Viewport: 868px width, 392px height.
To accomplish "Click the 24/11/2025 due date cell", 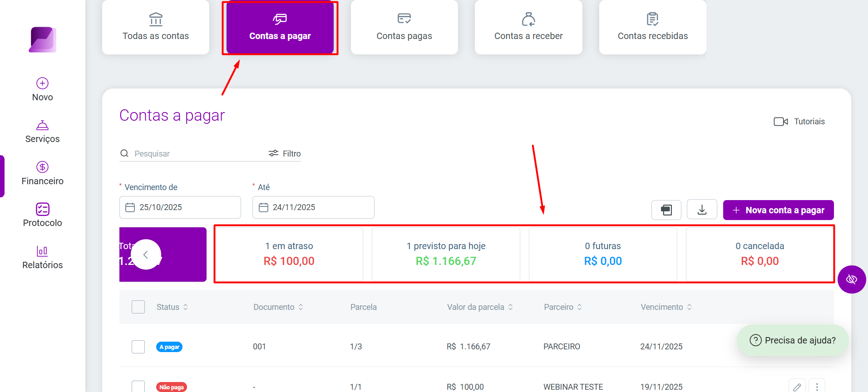I will click(661, 347).
